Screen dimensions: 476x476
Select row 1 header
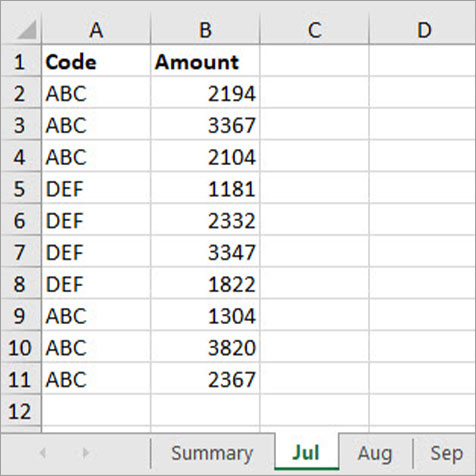[x=20, y=61]
